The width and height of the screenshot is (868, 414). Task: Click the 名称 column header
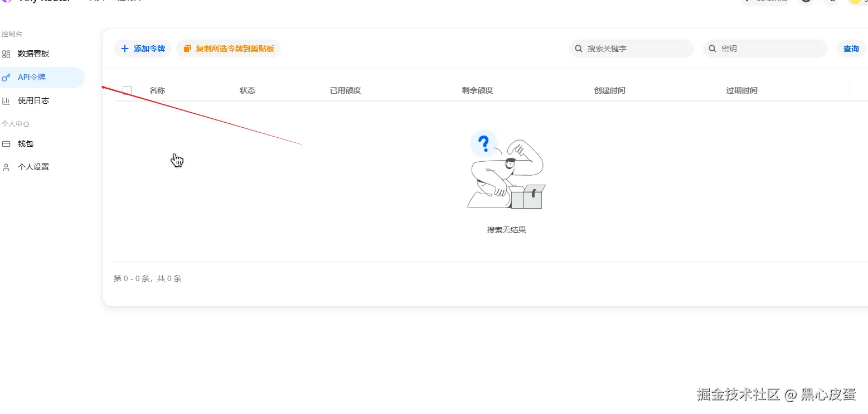tap(157, 90)
